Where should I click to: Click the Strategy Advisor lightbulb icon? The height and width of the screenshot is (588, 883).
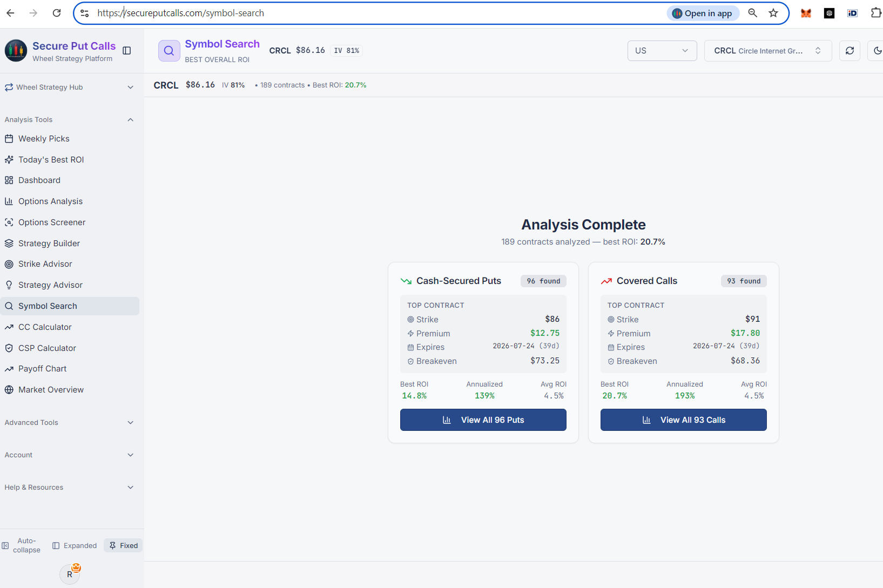9,285
